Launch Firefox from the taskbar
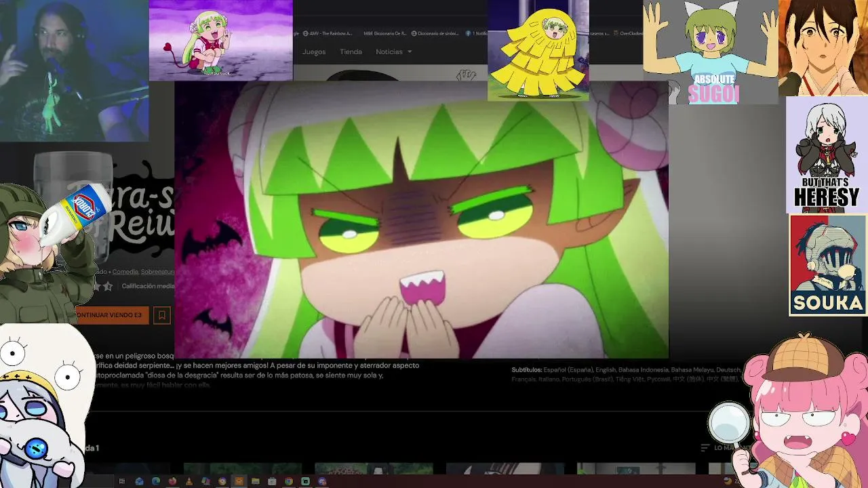The height and width of the screenshot is (488, 868). (x=172, y=481)
